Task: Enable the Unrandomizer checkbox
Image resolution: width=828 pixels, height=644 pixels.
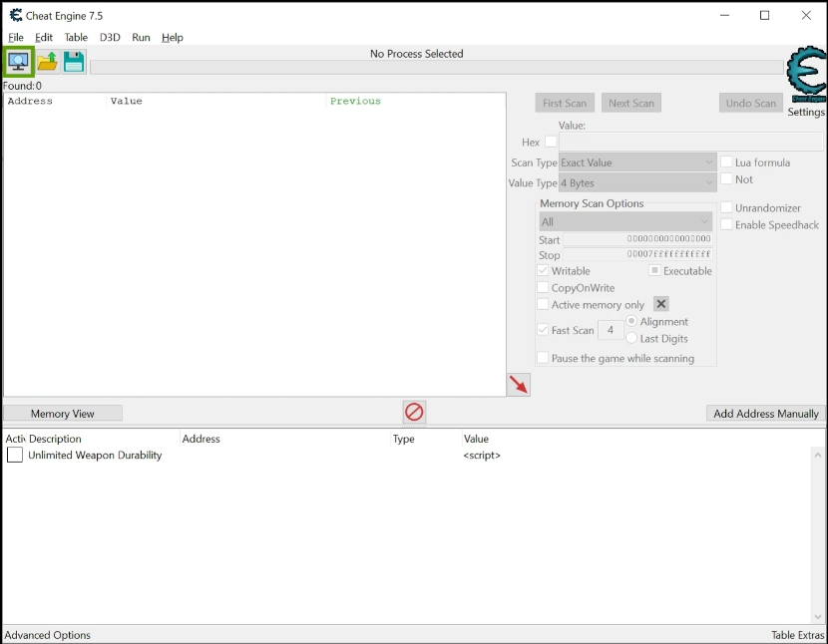Action: point(726,207)
